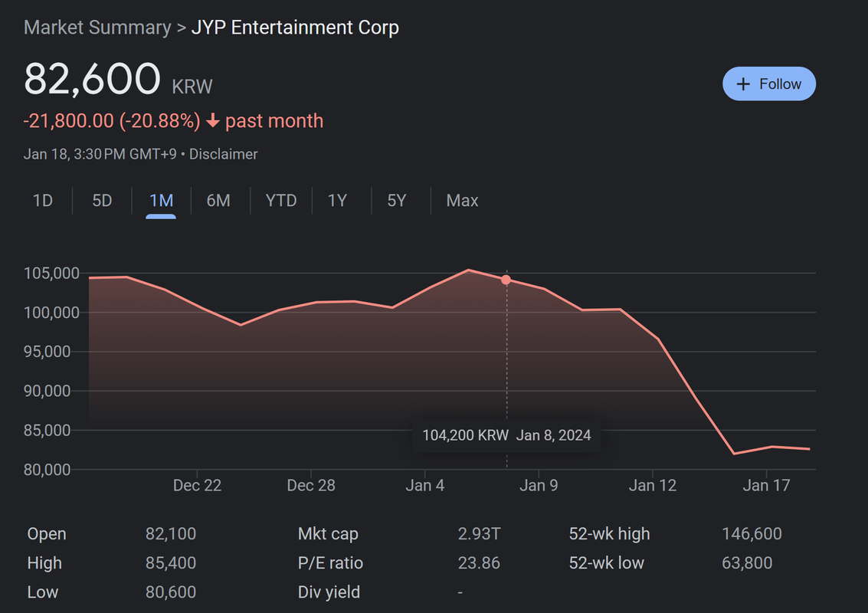
Task: Click the 80,000 y-axis label
Action: [x=47, y=470]
